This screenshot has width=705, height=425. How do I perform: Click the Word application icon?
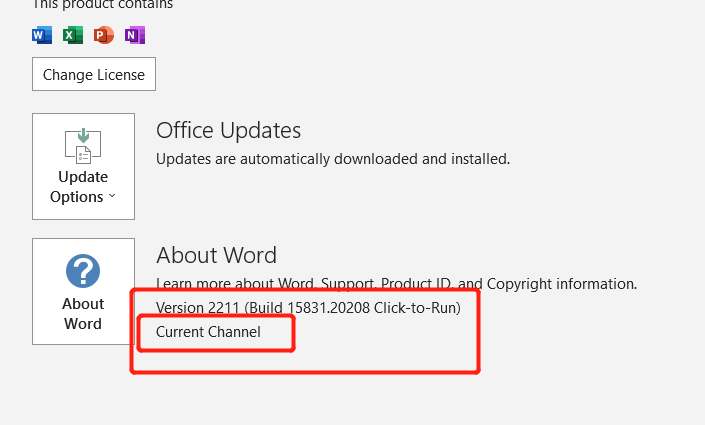point(42,35)
